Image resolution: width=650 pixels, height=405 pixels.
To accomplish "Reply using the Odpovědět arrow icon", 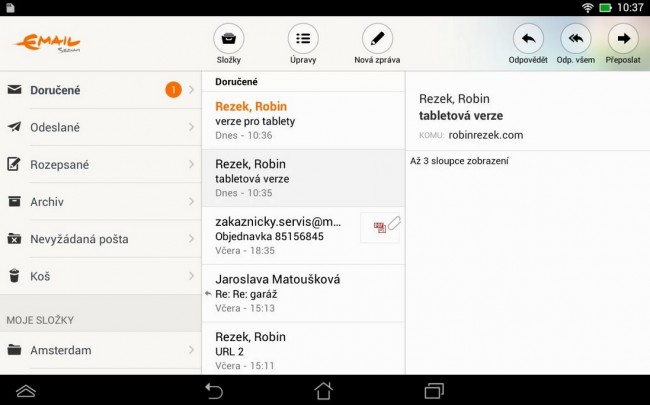I will [528, 39].
